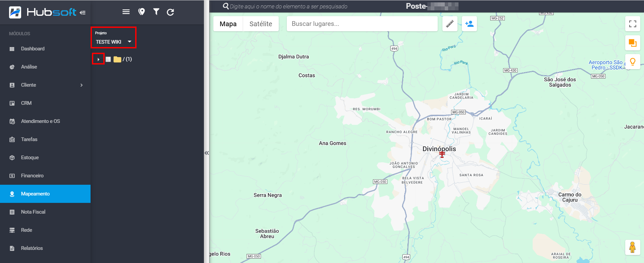Expand the root folder tree arrow

(x=98, y=59)
